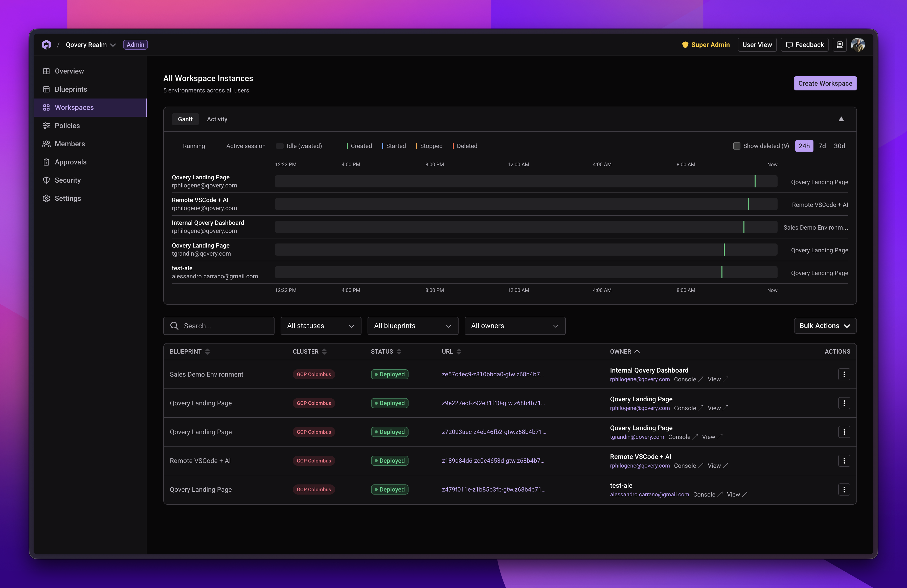Click View for test-ale workspace
907x588 pixels.
[x=737, y=494]
